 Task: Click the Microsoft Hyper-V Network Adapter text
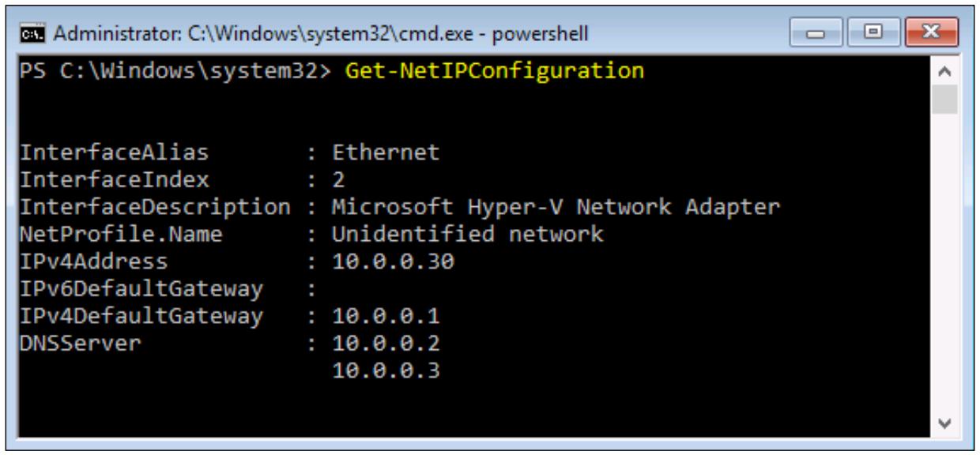point(556,208)
